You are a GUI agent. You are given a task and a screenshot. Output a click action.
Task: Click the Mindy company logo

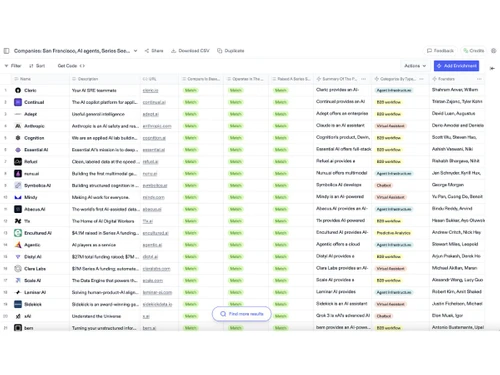(x=18, y=197)
